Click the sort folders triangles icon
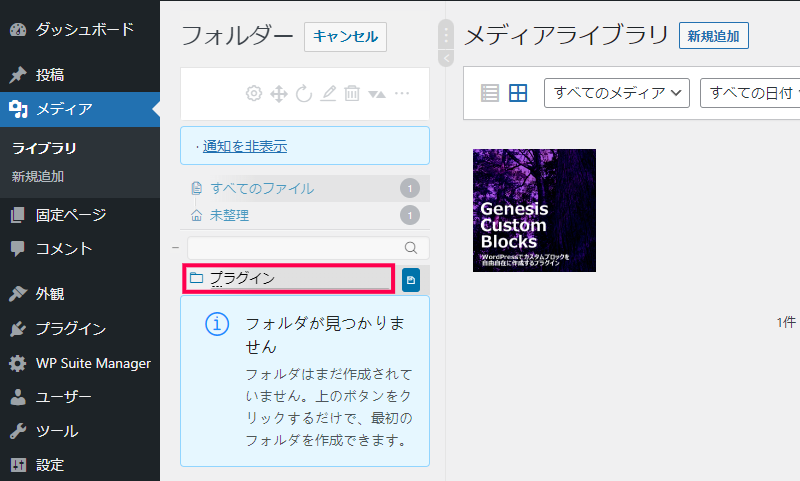Viewport: 800px width, 481px height. point(377,94)
